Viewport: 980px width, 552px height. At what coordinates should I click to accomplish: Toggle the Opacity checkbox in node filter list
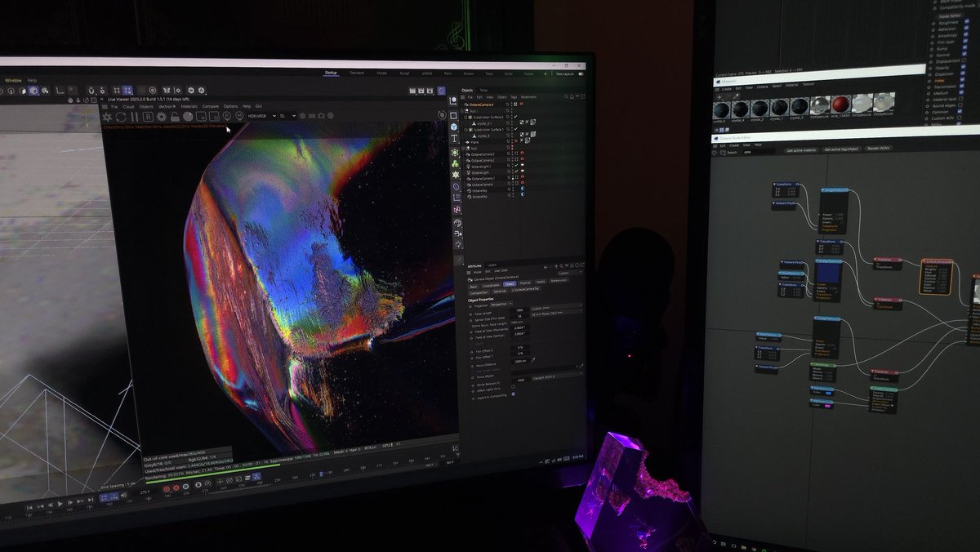click(x=963, y=66)
